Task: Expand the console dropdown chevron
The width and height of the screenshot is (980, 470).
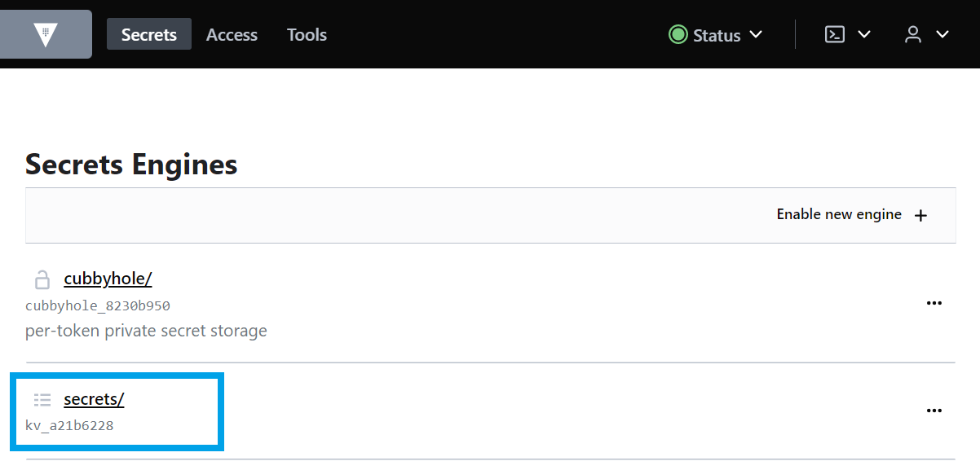Action: point(864,34)
